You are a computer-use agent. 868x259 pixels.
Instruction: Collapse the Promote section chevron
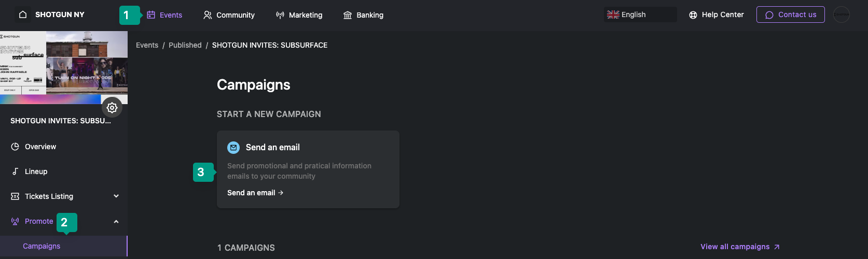(116, 221)
